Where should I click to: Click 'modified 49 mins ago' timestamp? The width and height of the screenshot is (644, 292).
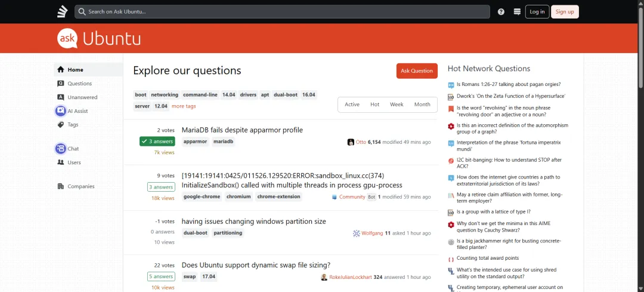tap(407, 142)
